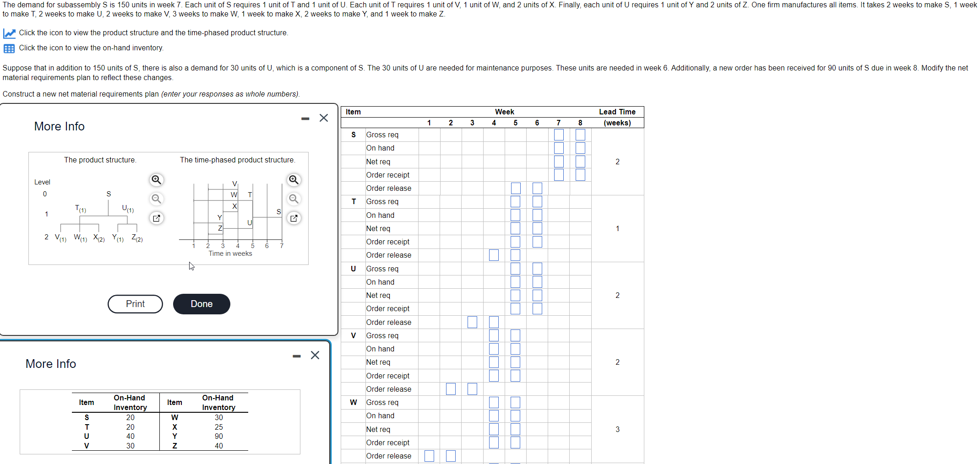Click V Order receipt field for week 5
The image size is (980, 464).
coord(516,376)
